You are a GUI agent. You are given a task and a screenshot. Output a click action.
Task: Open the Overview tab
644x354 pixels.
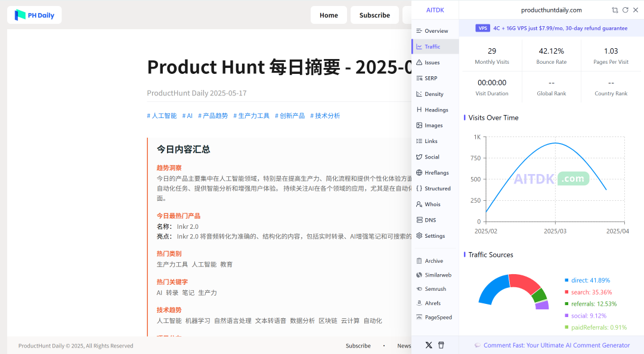[435, 31]
